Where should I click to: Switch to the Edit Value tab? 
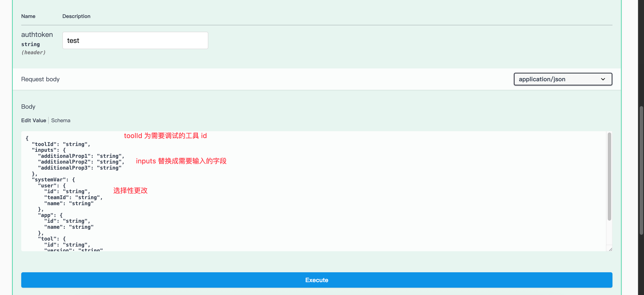point(33,120)
